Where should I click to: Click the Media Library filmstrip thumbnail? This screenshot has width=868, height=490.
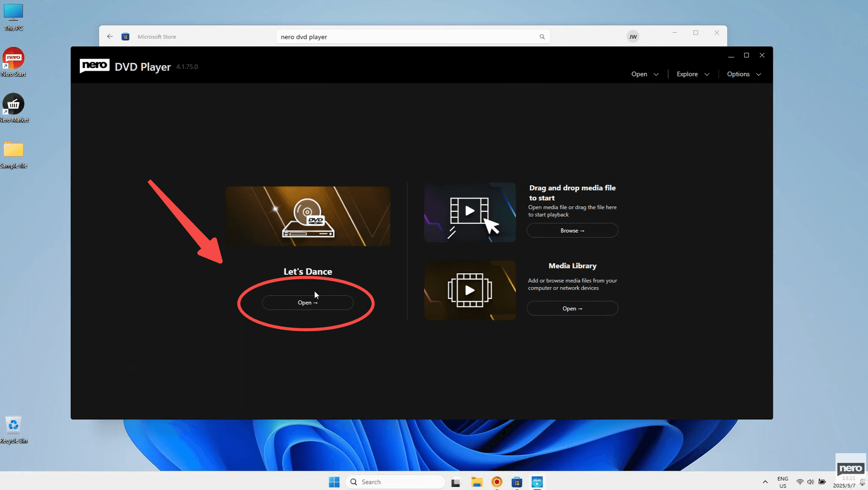pyautogui.click(x=470, y=290)
